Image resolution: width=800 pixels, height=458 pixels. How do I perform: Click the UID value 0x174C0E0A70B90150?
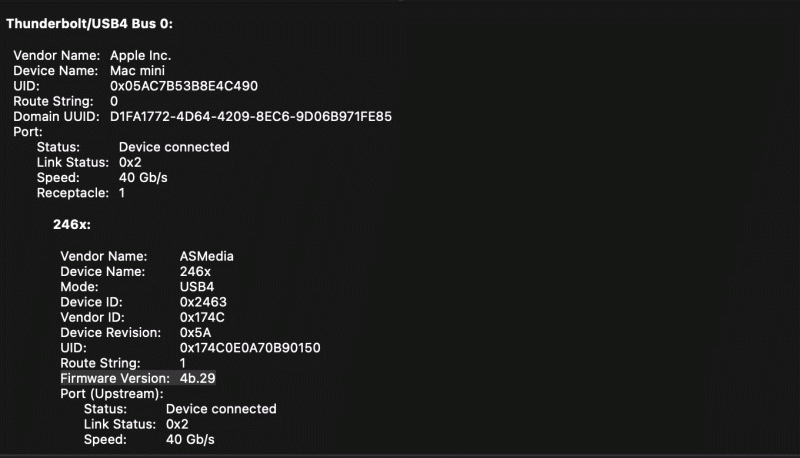[x=250, y=347]
